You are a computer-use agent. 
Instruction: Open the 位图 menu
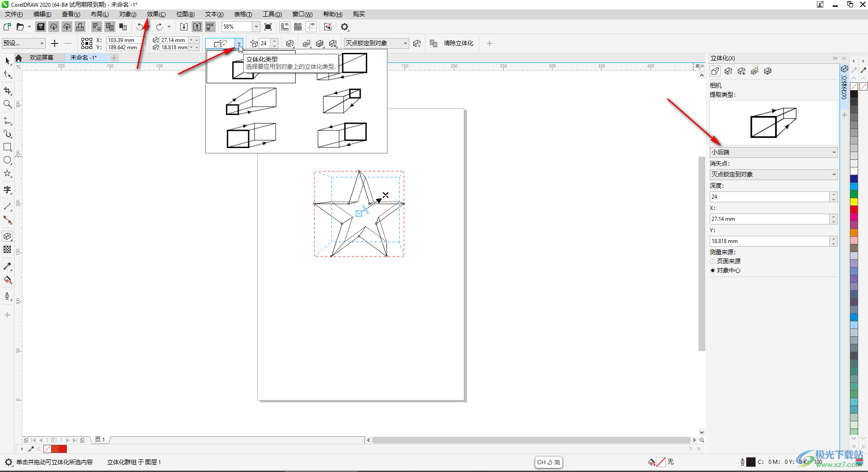click(x=185, y=14)
